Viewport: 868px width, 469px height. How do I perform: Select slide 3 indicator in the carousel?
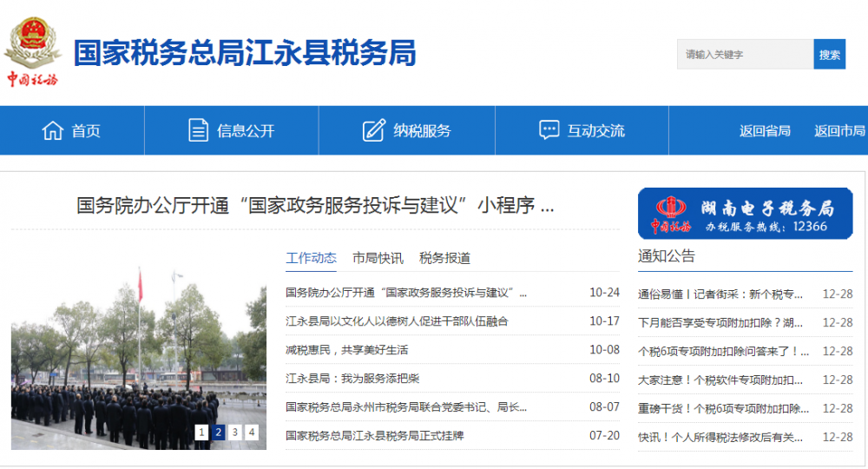coord(235,433)
